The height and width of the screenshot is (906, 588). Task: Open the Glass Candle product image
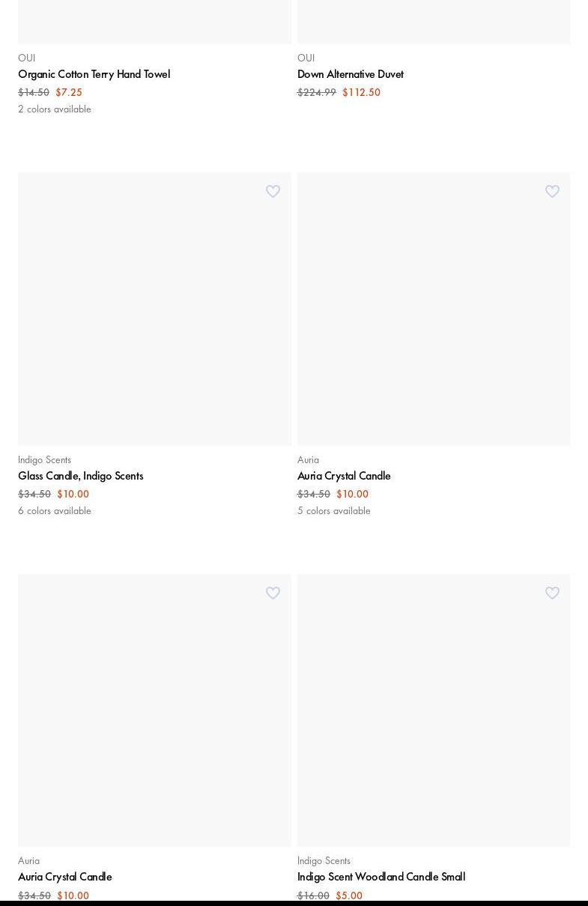154,309
